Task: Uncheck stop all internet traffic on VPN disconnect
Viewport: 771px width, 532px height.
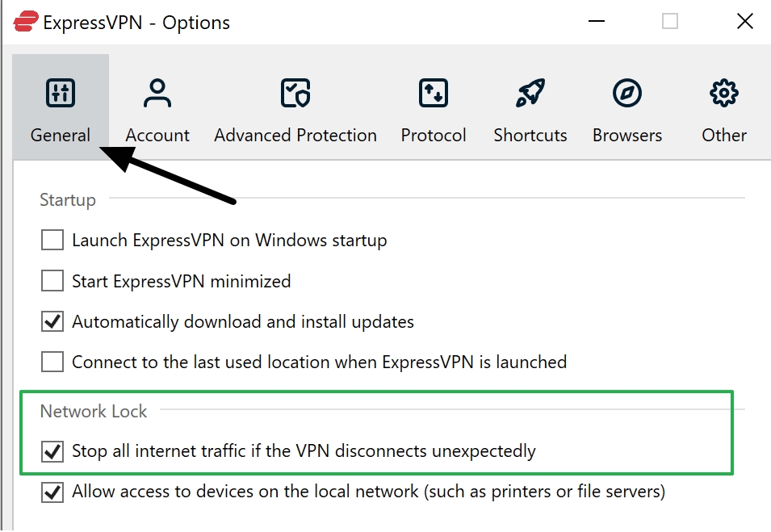Action: pyautogui.click(x=52, y=451)
